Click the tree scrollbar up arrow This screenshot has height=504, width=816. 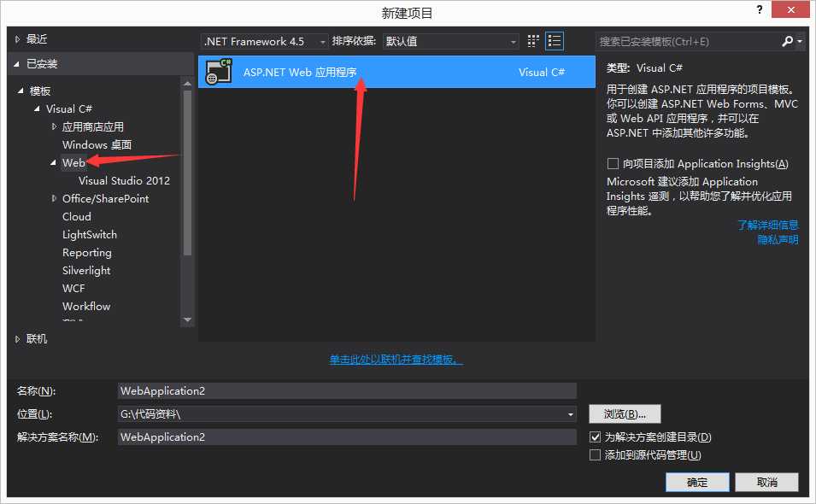[187, 83]
